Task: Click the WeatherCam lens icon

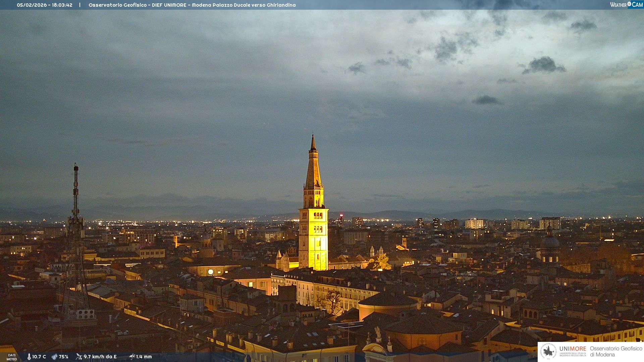Action: pyautogui.click(x=629, y=4)
